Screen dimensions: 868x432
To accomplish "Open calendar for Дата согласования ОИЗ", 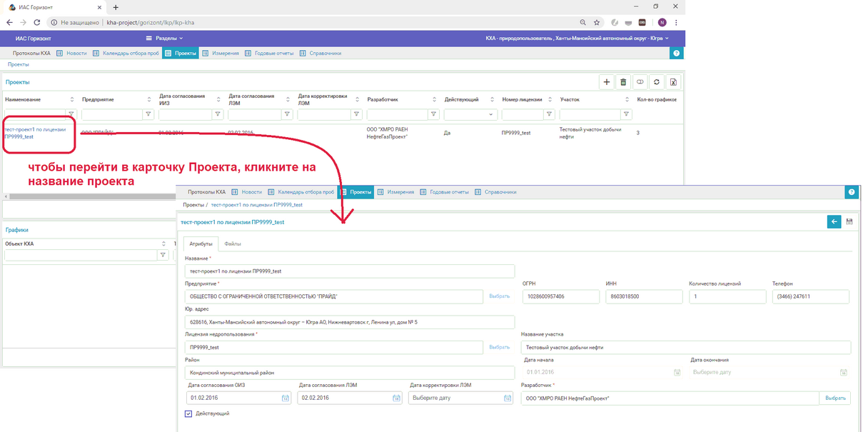I will pos(286,398).
